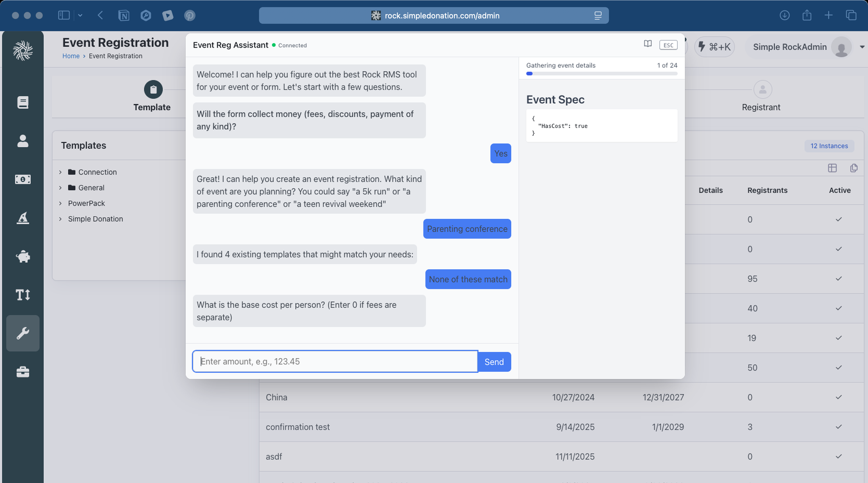Image resolution: width=868 pixels, height=483 pixels.
Task: Click the Registrant step person icon
Action: click(x=763, y=89)
